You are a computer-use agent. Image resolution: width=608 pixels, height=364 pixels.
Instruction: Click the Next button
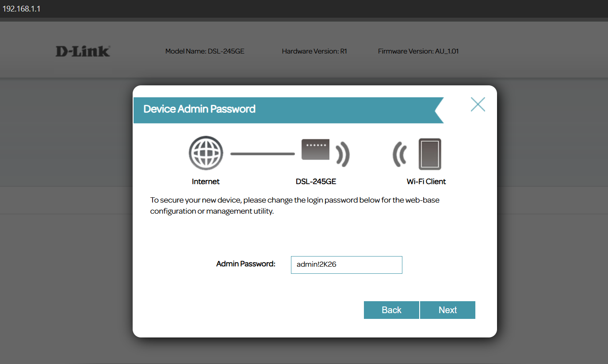(447, 310)
